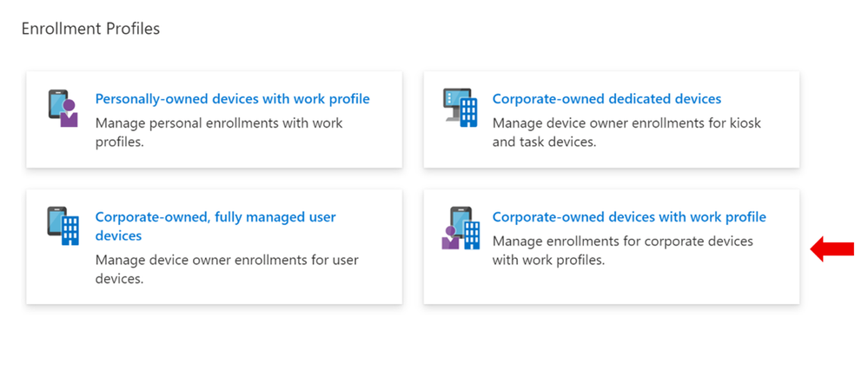This screenshot has height=371, width=868.
Task: Open Personally-owned devices with work profile link
Action: pyautogui.click(x=233, y=99)
